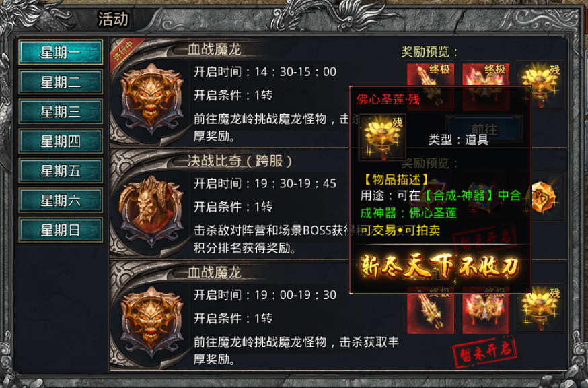
Task: Click the first 血战魔龙 demon mask icon
Action: click(151, 99)
